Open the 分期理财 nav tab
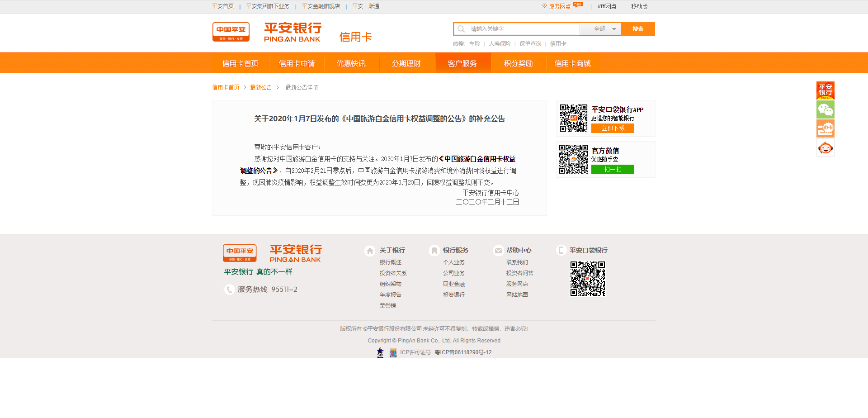Viewport: 868px width, 418px height. pos(406,63)
